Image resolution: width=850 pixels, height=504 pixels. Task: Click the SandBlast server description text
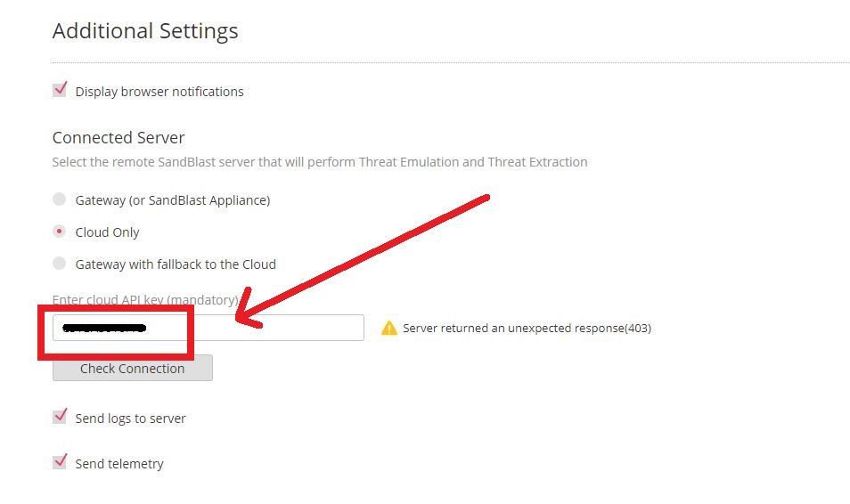[320, 162]
